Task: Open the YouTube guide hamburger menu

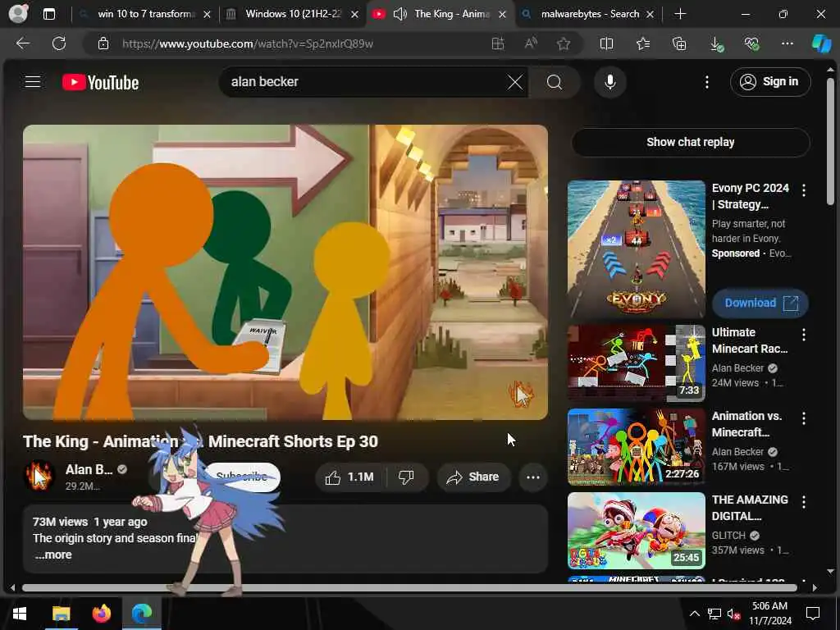Action: [x=33, y=81]
